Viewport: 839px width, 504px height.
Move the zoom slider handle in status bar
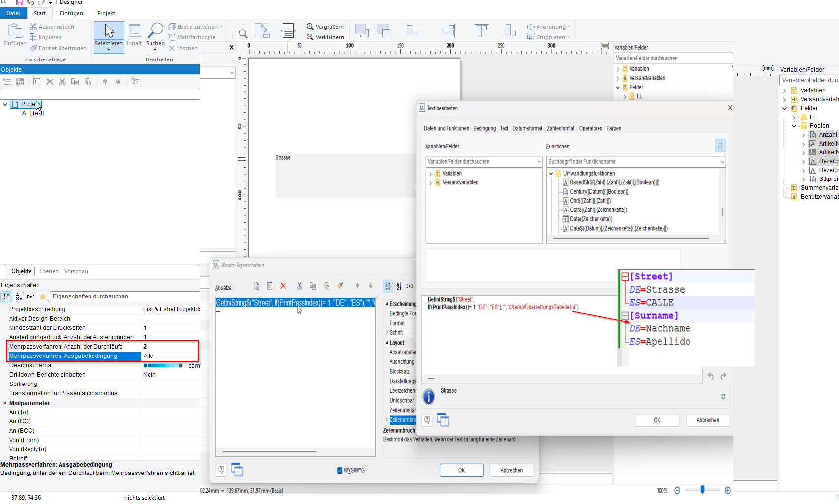[x=702, y=490]
